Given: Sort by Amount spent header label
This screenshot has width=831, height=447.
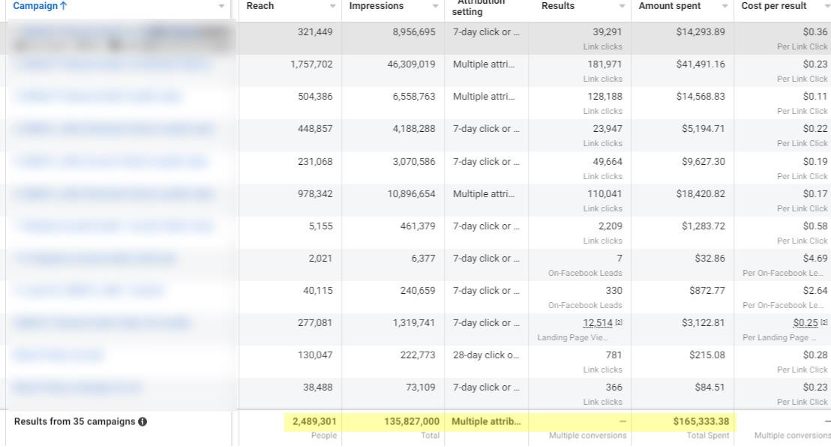Looking at the screenshot, I should click(670, 6).
